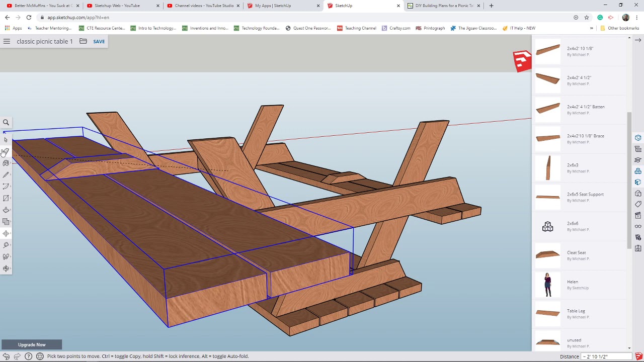Open 'DIY Building Plans for a Picnic' tab
The width and height of the screenshot is (644, 362).
tap(444, 6)
